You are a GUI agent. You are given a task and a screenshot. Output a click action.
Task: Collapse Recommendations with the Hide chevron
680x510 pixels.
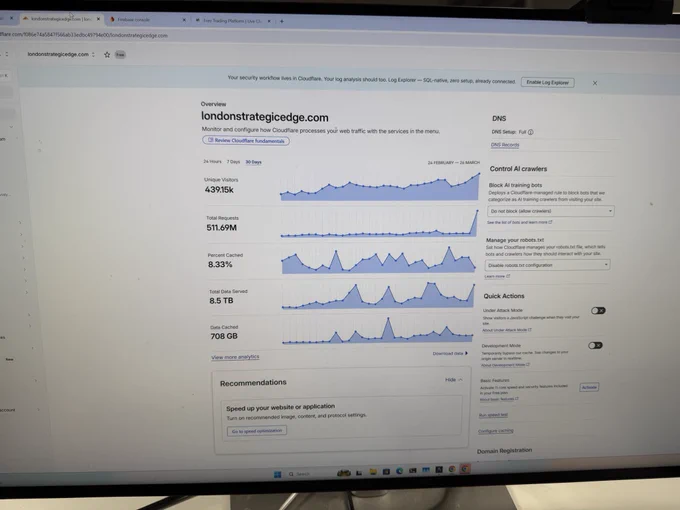(461, 380)
